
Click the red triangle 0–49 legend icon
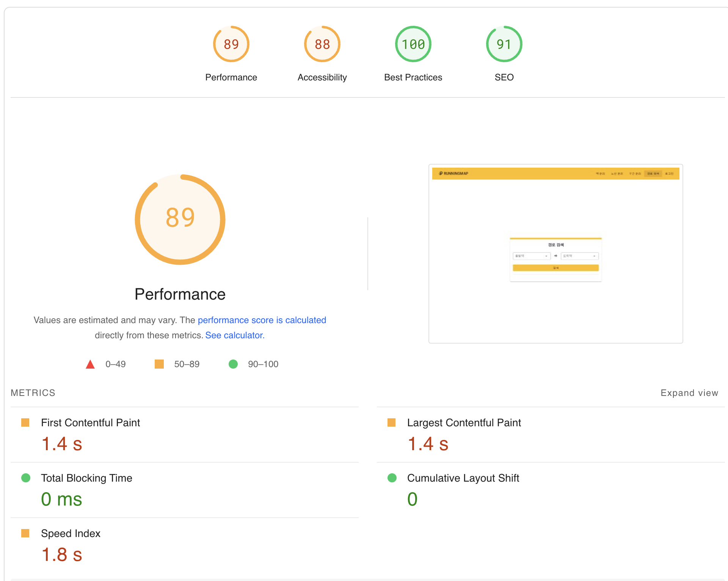click(x=90, y=364)
